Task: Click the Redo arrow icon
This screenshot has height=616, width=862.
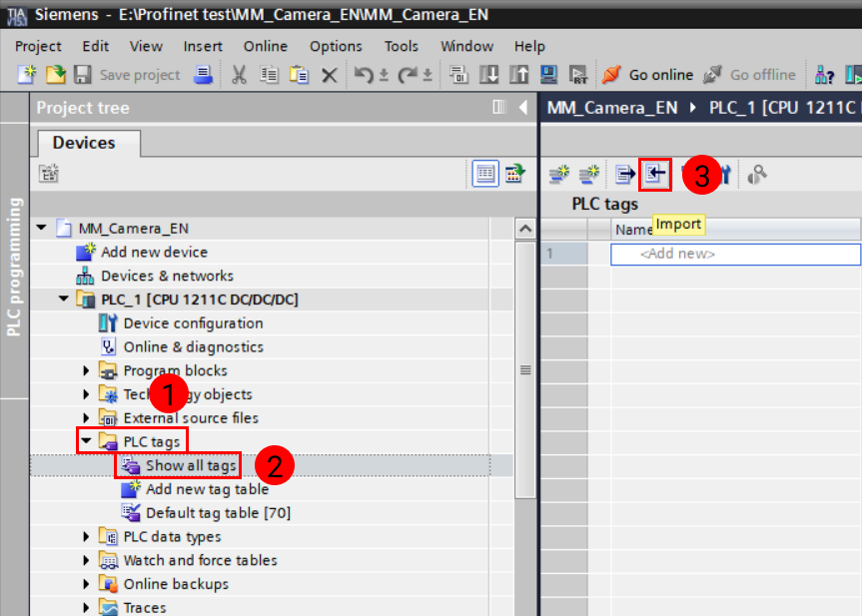Action: [408, 74]
